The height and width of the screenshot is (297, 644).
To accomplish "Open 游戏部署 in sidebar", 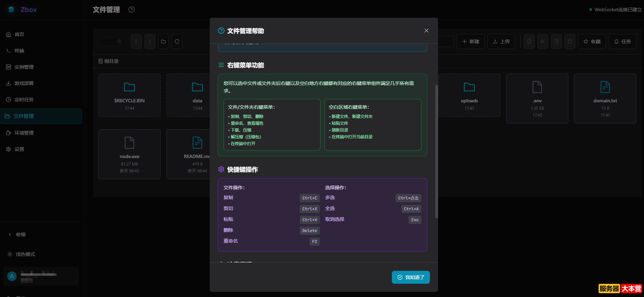I will point(41,83).
